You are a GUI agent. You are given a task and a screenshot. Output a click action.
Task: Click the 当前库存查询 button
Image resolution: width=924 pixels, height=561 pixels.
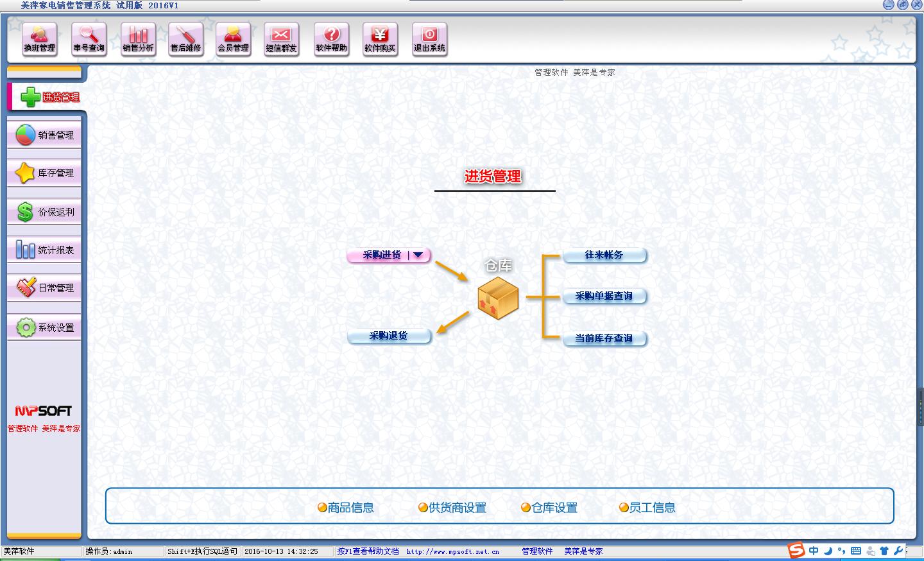604,338
